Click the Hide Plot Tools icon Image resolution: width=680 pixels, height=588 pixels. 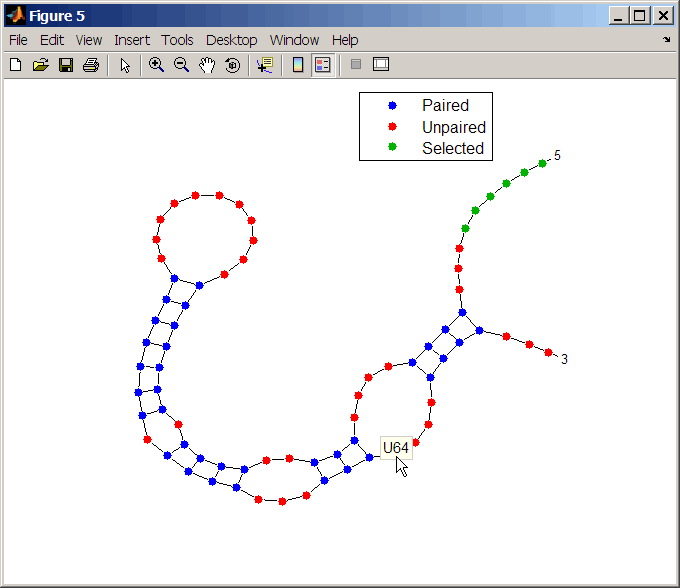click(356, 65)
